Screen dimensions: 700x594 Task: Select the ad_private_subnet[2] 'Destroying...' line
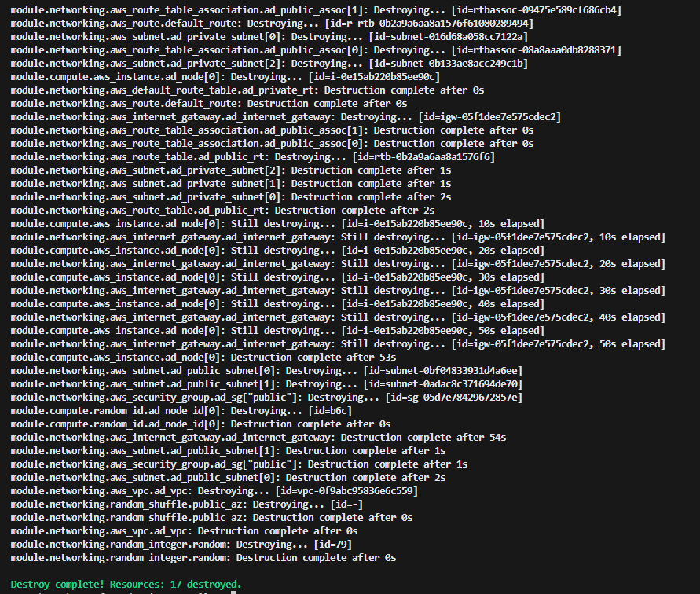[x=269, y=64]
